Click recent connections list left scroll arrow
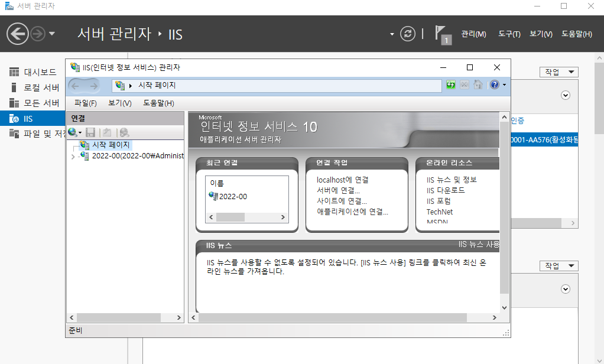The width and height of the screenshot is (604, 364). (211, 217)
